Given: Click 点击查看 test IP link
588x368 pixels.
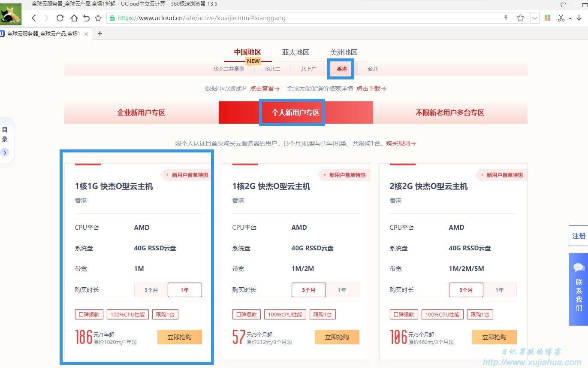Looking at the screenshot, I should pos(265,89).
